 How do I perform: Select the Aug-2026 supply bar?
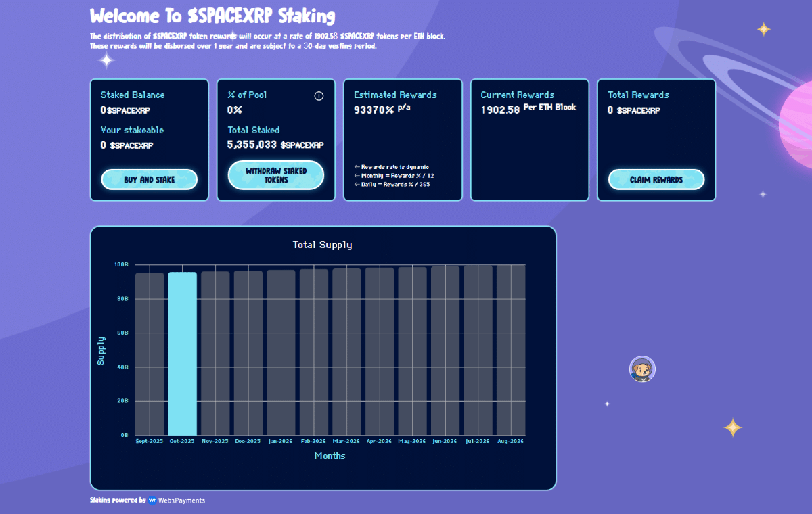tap(511, 350)
